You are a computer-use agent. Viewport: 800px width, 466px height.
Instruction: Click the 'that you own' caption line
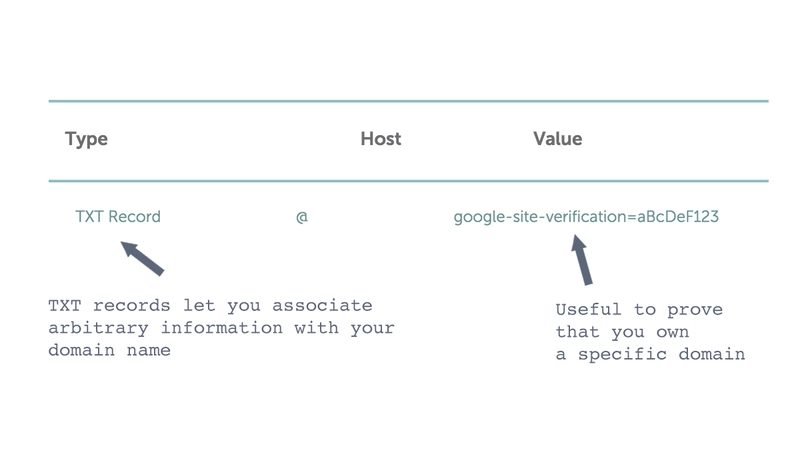click(622, 332)
